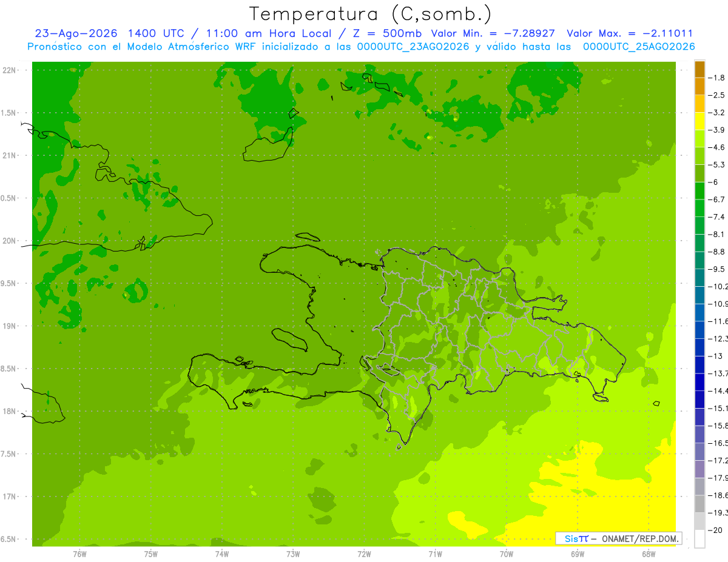The width and height of the screenshot is (728, 562).
Task: Pick the bright yellow swatch between -3.2 and -3.9
Action: pos(699,121)
